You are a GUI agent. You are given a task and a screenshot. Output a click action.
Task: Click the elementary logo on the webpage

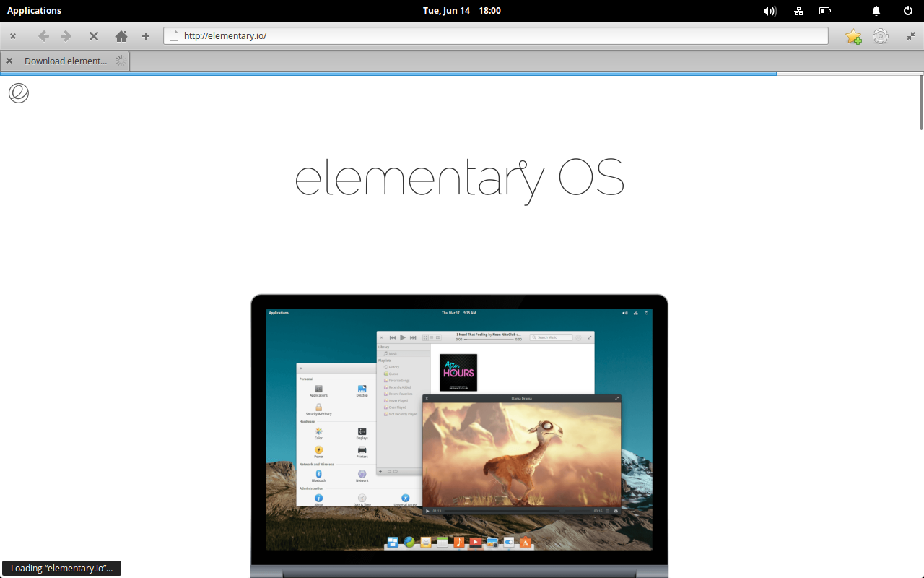click(x=17, y=93)
